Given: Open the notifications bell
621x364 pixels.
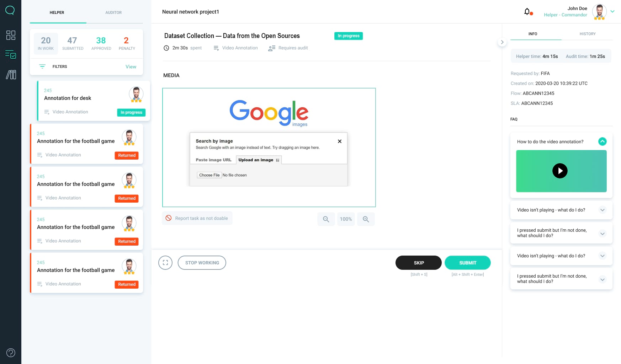Looking at the screenshot, I should (x=527, y=12).
